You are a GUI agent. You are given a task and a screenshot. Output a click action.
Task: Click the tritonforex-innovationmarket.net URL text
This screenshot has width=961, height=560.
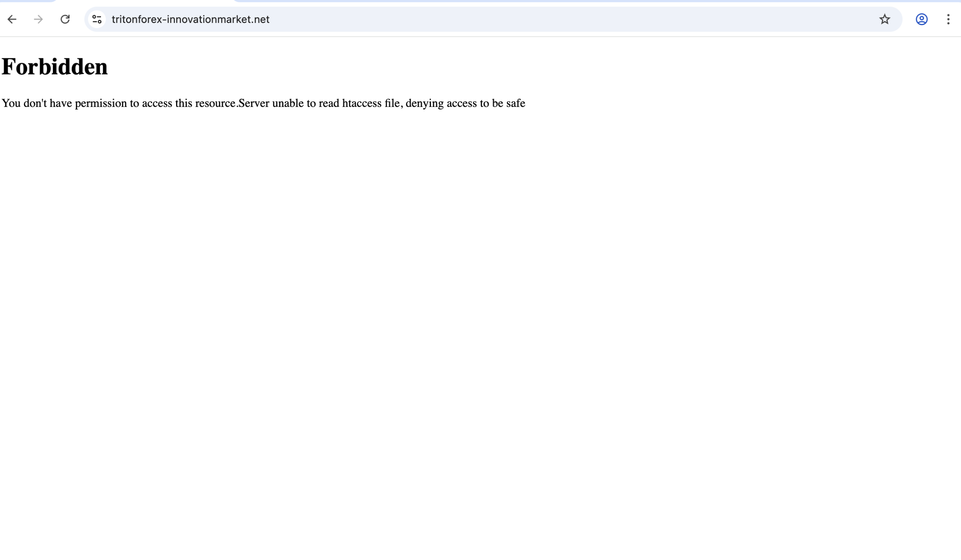pos(190,20)
